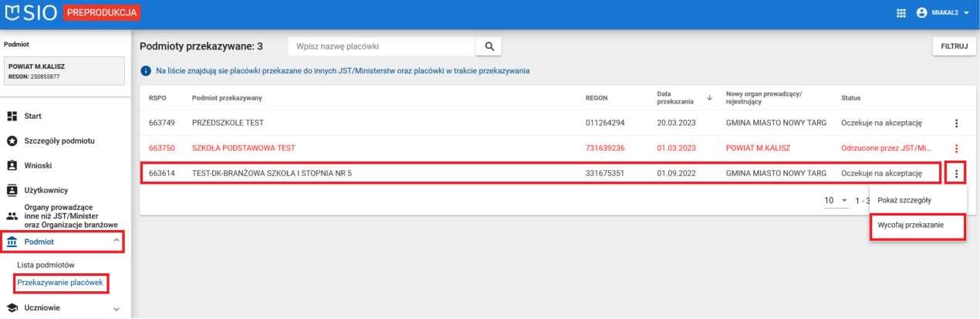Click the search magnifier icon button
The height and width of the screenshot is (319, 980).
pos(488,46)
